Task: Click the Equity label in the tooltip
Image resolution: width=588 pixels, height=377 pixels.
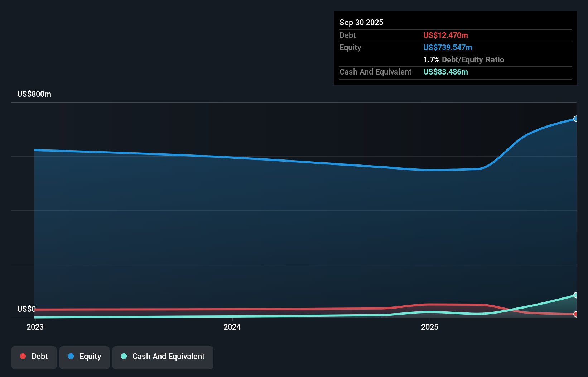Action: 350,47
